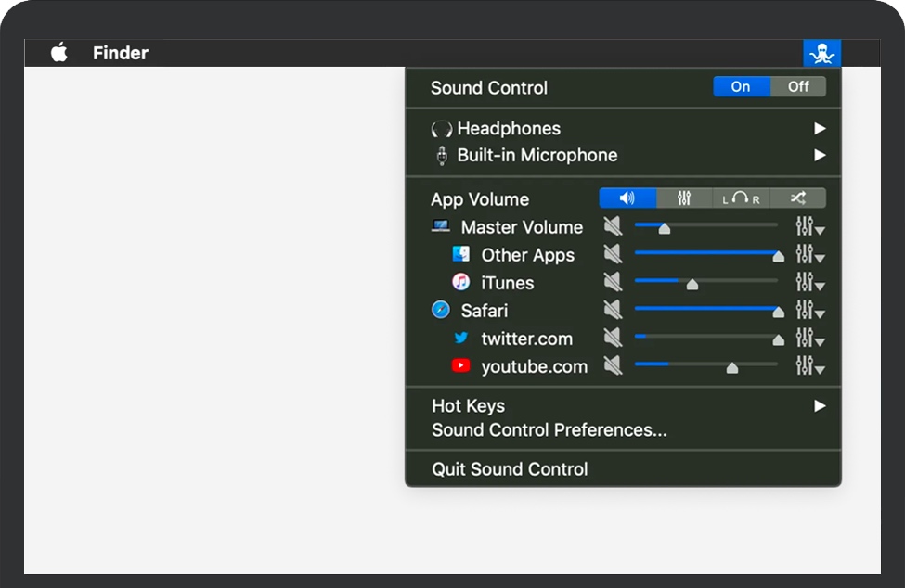Click the iTunes app icon

[x=461, y=282]
